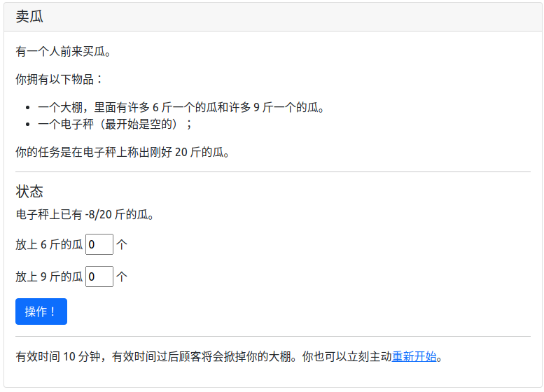
Task: Click the task description about 20 斤
Action: (x=123, y=152)
